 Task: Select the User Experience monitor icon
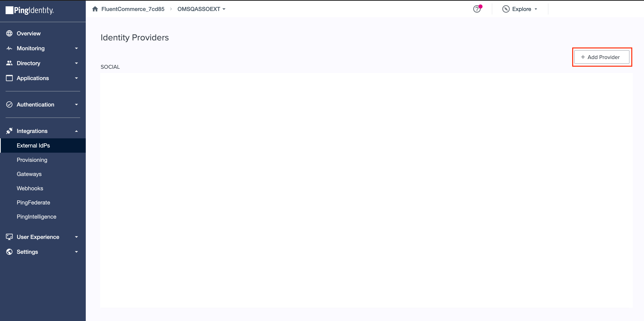point(9,237)
